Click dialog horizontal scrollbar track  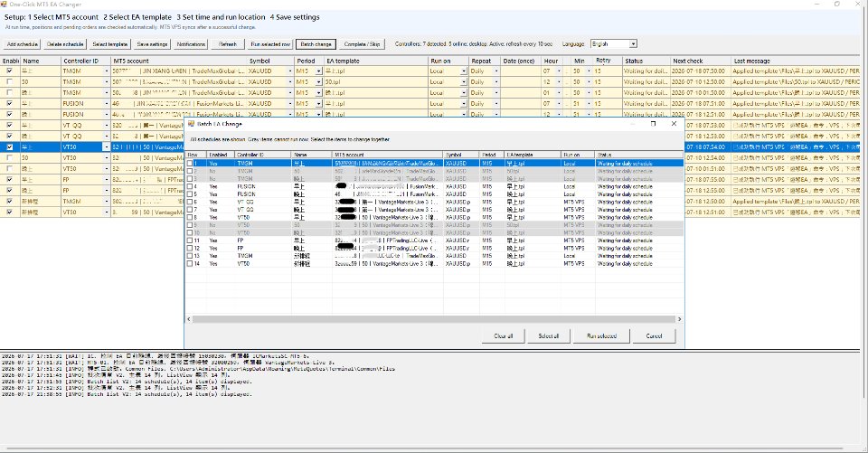(434, 319)
